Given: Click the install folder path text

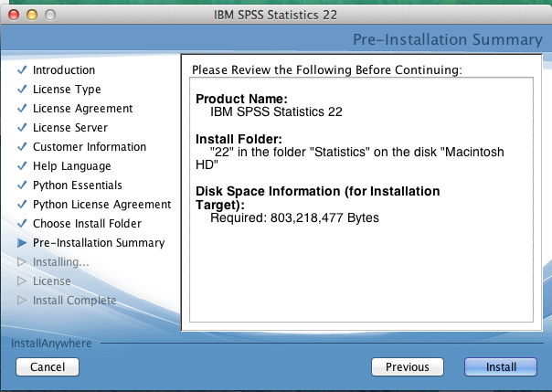Looking at the screenshot, I should point(350,158).
